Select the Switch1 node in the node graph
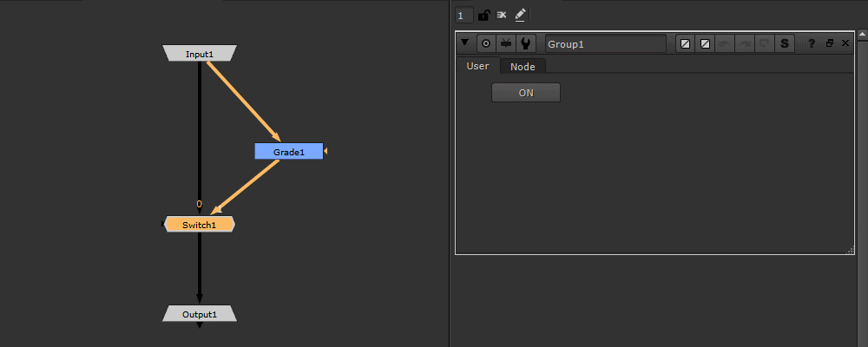This screenshot has width=868, height=347. [200, 225]
